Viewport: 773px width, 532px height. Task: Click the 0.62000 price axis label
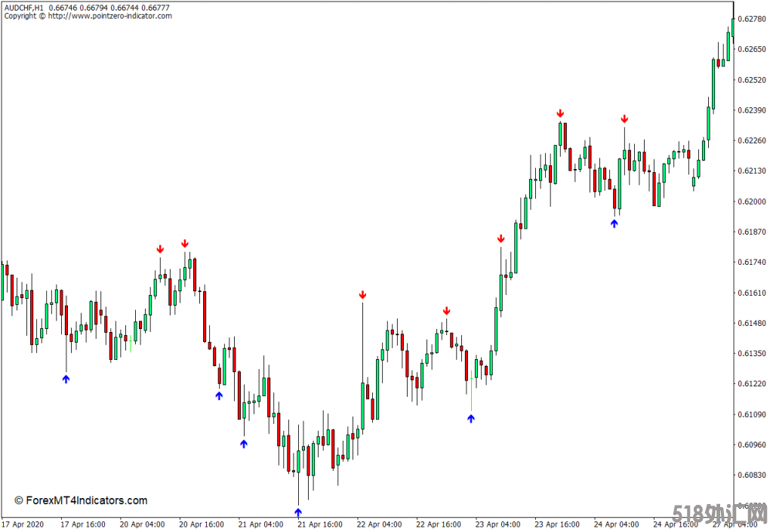point(753,201)
